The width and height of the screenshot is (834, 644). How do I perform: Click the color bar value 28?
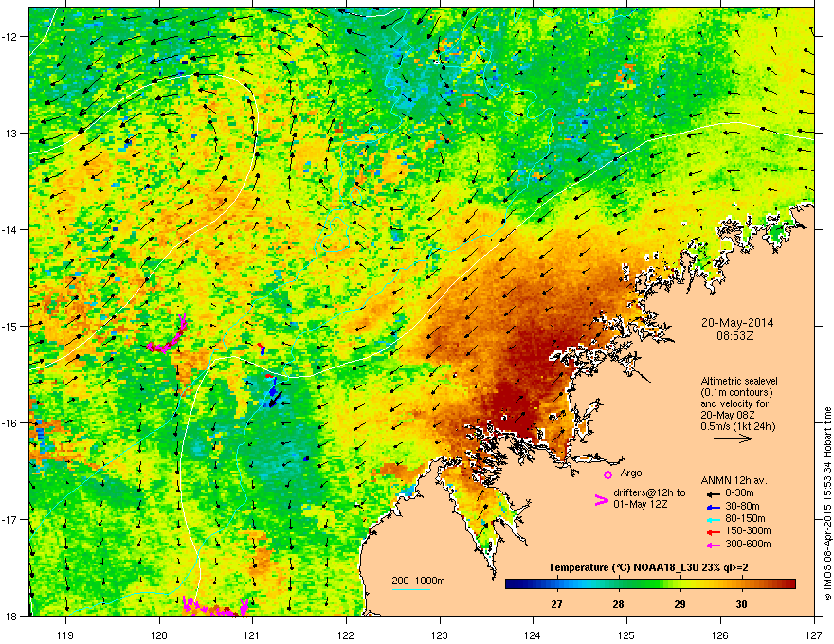[618, 604]
